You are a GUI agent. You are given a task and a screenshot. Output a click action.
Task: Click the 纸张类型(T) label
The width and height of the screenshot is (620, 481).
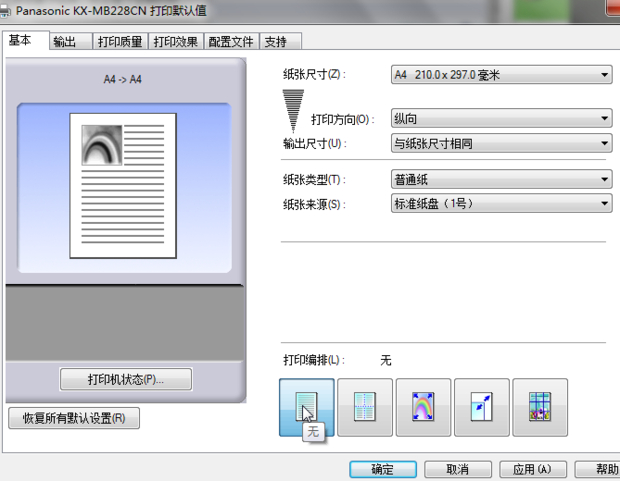(314, 180)
